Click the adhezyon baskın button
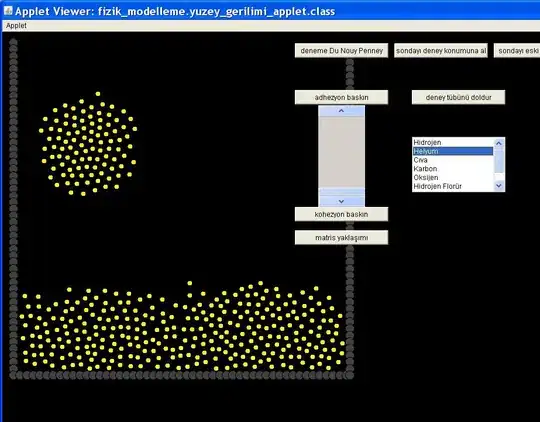This screenshot has height=422, width=540. click(341, 97)
